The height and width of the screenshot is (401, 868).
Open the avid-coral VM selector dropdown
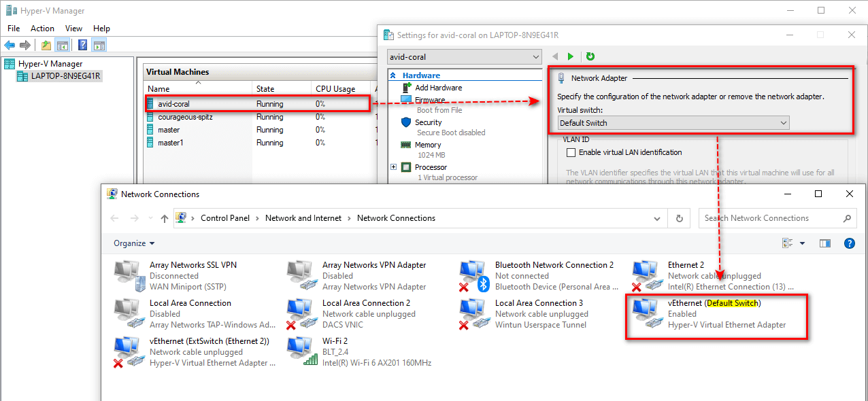point(464,57)
